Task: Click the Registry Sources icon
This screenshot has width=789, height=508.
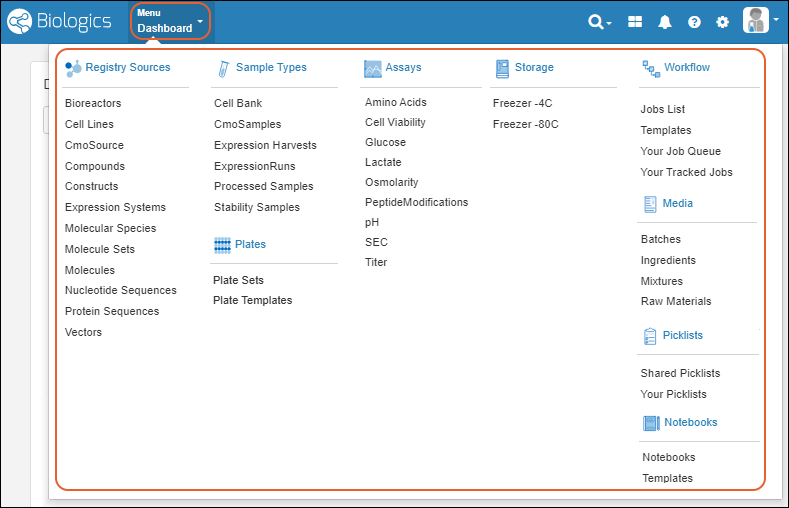Action: click(73, 68)
